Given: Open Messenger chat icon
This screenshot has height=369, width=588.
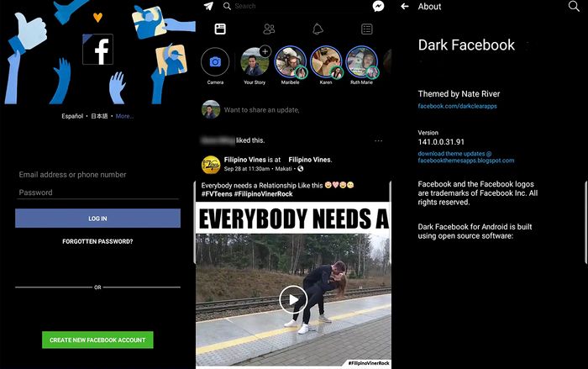Looking at the screenshot, I should click(x=378, y=6).
